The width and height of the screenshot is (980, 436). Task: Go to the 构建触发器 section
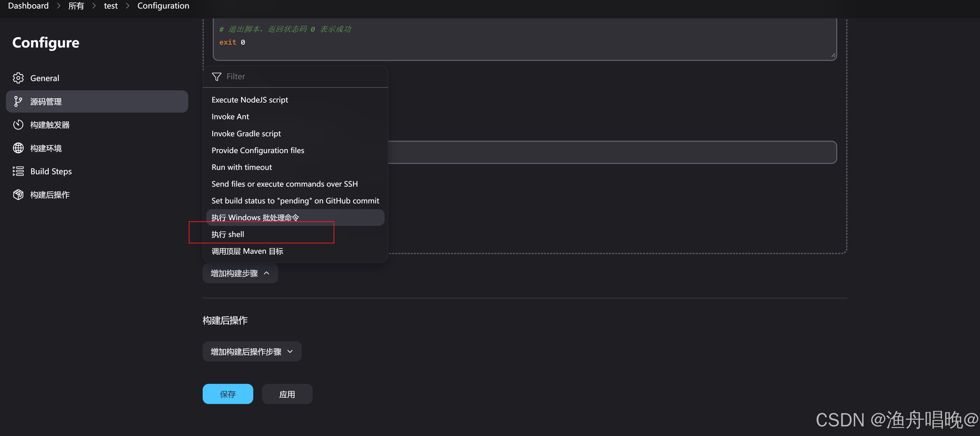click(x=97, y=125)
